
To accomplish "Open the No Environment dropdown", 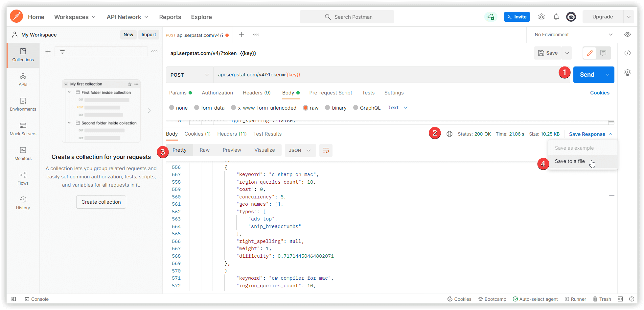I will click(573, 35).
